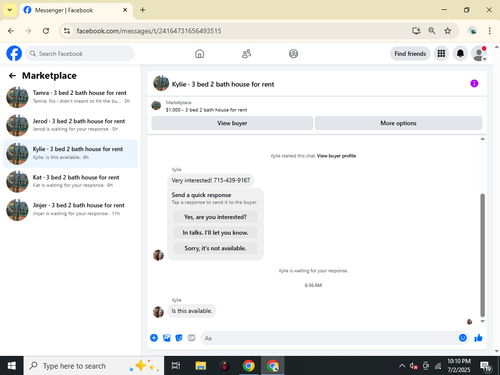This screenshot has height=375, width=500.
Task: Reload the page
Action: 46,31
